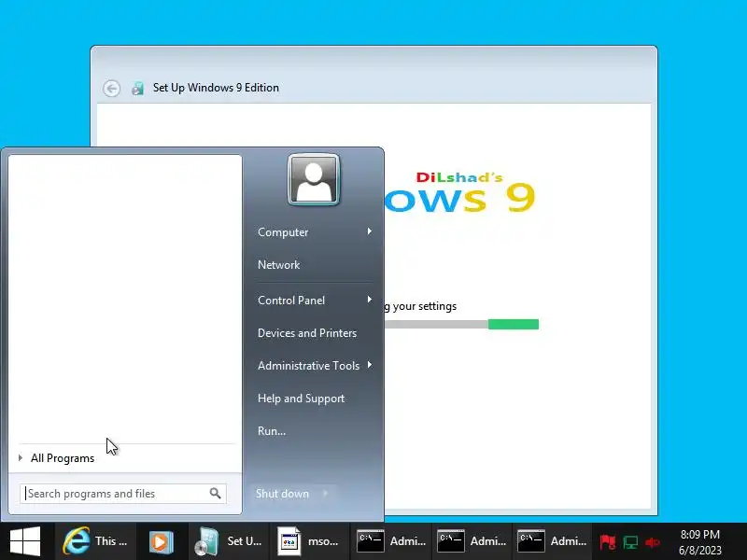Open the Windows Start button
The image size is (747, 560).
(x=25, y=541)
